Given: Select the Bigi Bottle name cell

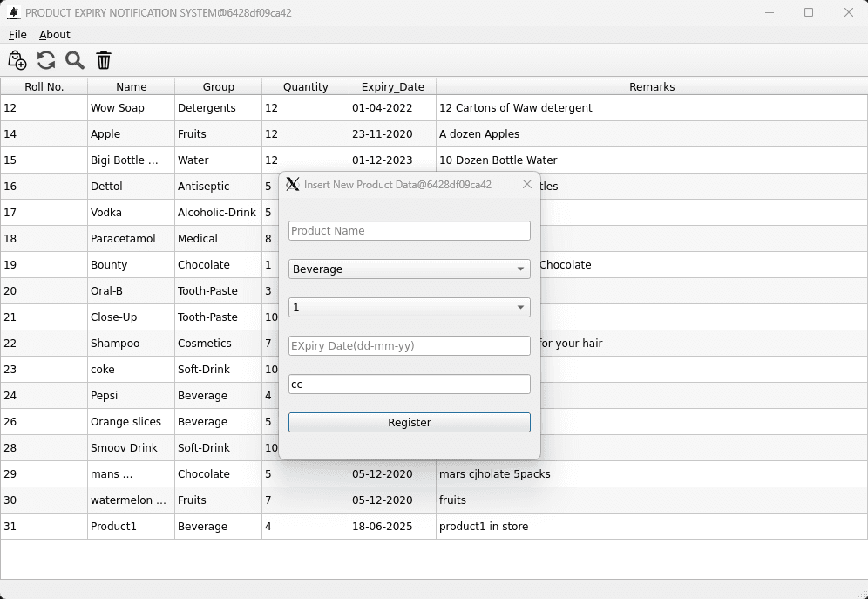Looking at the screenshot, I should click(132, 160).
